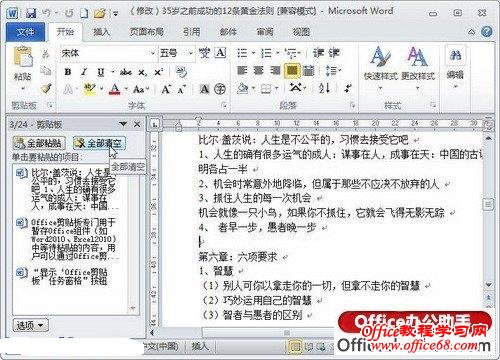
Task: Click the enclosed character icon
Action: pyautogui.click(x=220, y=89)
